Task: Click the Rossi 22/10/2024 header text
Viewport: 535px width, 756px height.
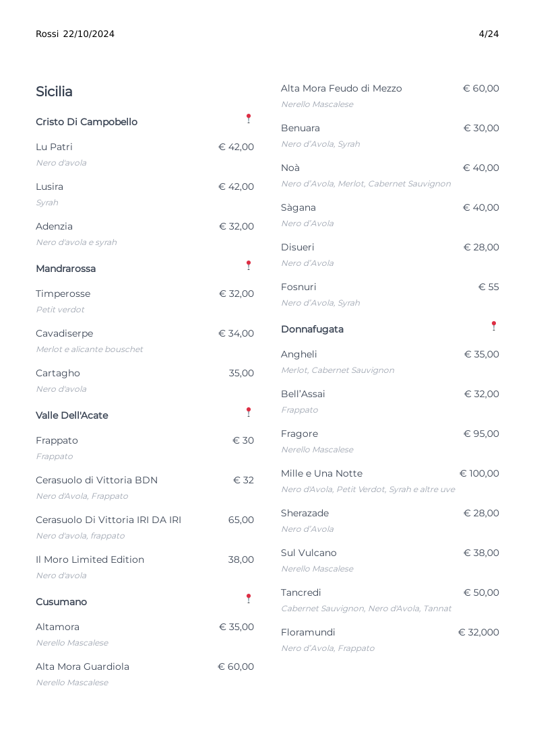Action: point(75,34)
